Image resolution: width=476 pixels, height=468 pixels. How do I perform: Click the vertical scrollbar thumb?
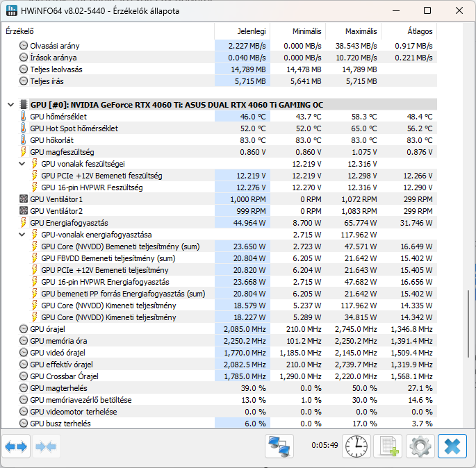click(468, 324)
